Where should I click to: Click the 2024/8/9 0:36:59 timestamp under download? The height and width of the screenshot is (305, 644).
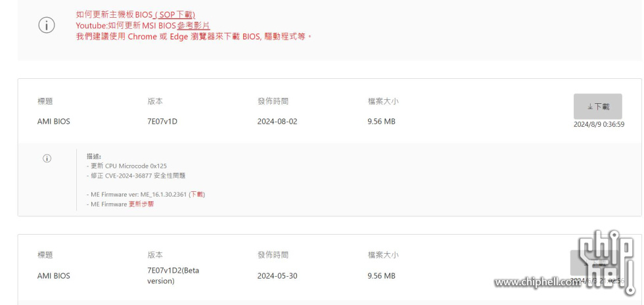point(599,124)
